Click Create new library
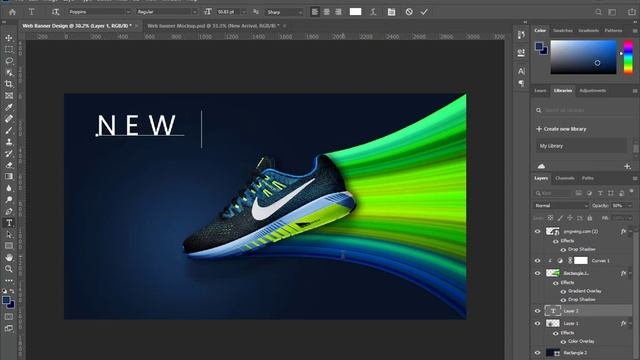This screenshot has height=360, width=640. (x=561, y=129)
